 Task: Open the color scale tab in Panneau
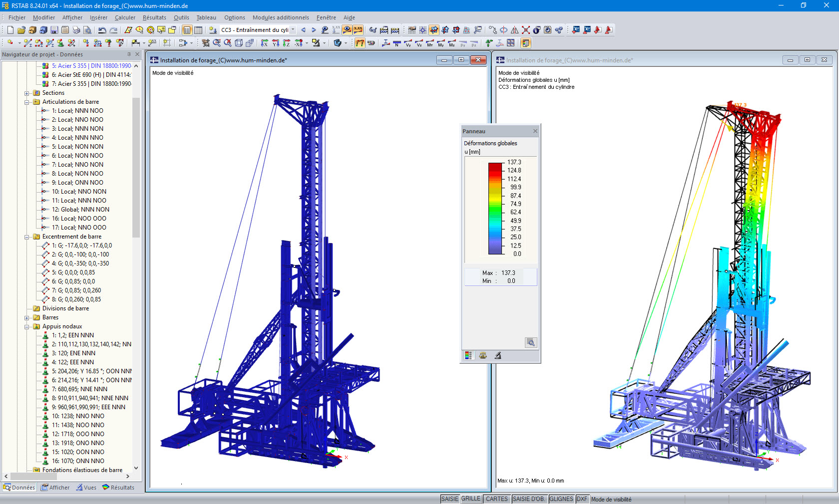[468, 355]
